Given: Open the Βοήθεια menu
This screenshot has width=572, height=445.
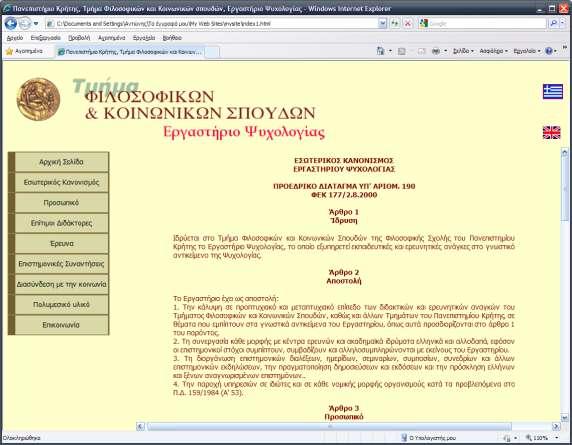Looking at the screenshot, I should pos(172,38).
